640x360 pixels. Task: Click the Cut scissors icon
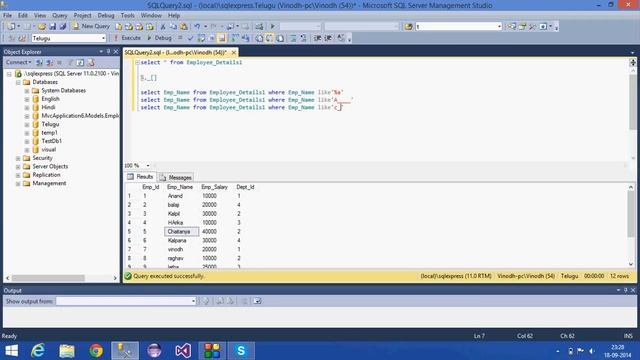pyautogui.click(x=163, y=27)
